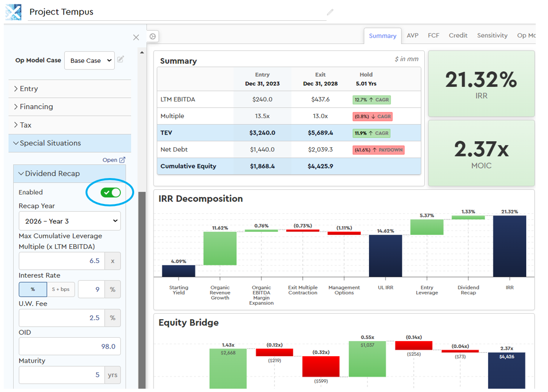Image resolution: width=548 pixels, height=392 pixels.
Task: Open the Recap Year dropdown
Action: 69,221
